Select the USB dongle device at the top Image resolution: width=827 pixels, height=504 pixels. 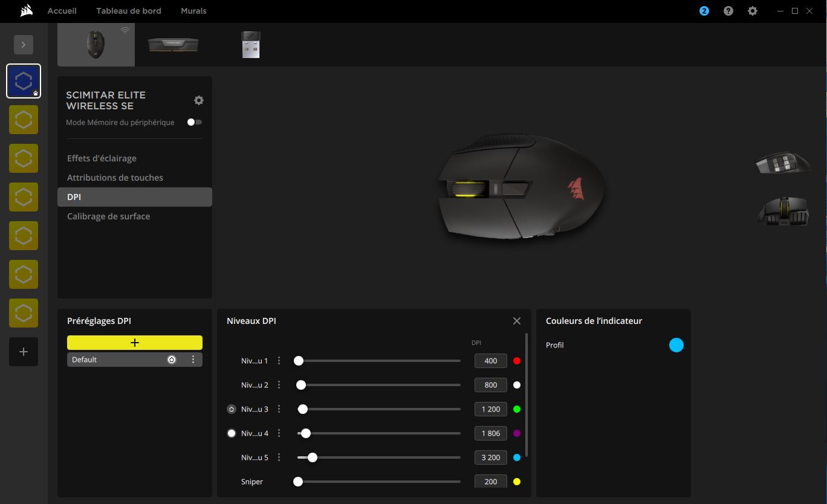pos(251,44)
